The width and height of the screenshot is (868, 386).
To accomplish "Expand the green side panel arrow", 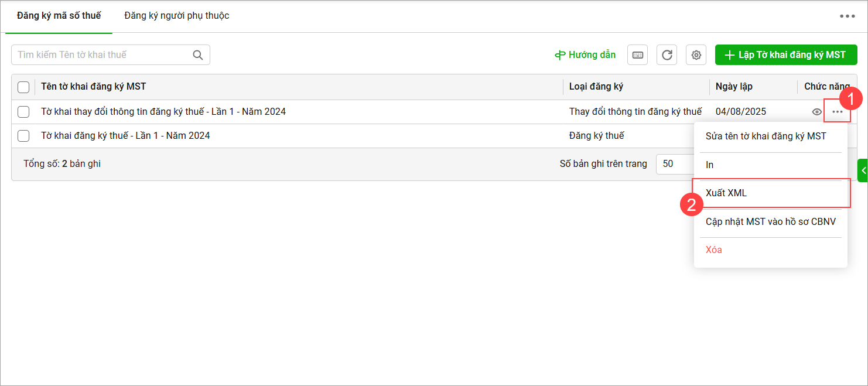I will pyautogui.click(x=863, y=170).
